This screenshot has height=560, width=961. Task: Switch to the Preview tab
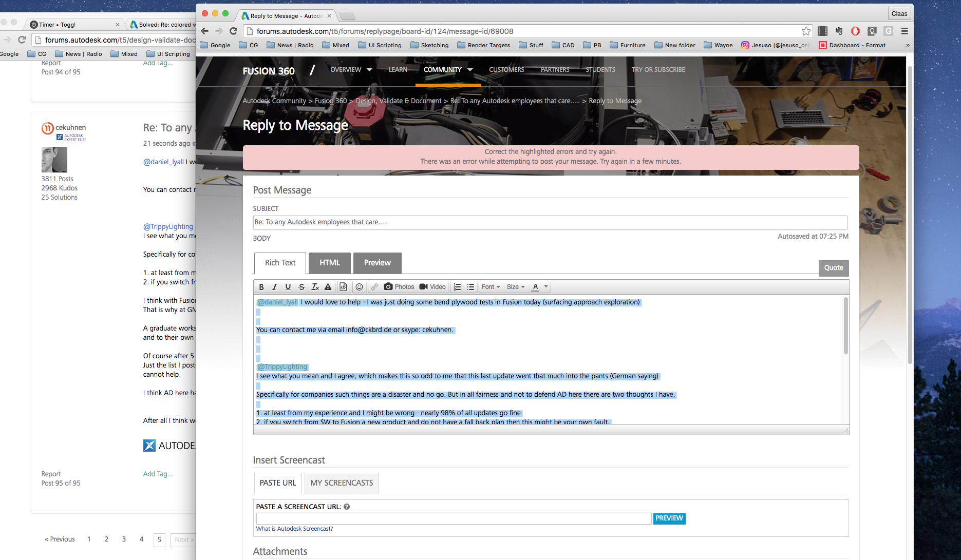(x=378, y=263)
